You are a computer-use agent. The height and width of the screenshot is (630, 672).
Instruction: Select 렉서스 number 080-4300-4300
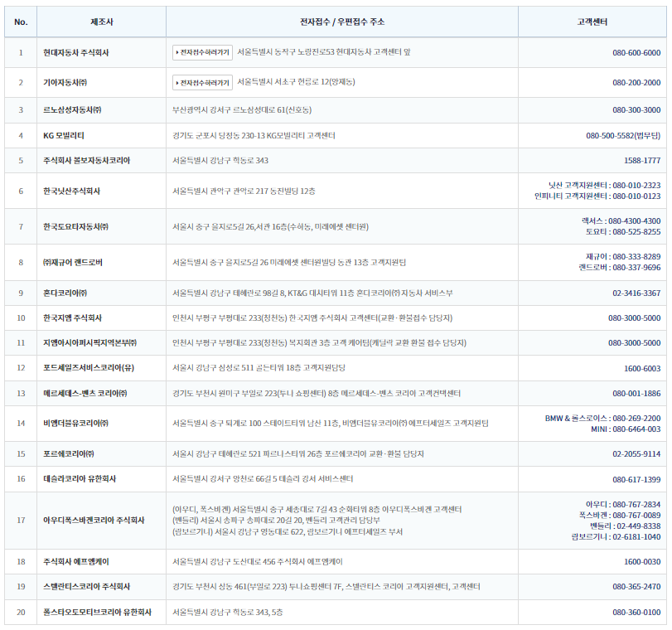634,220
